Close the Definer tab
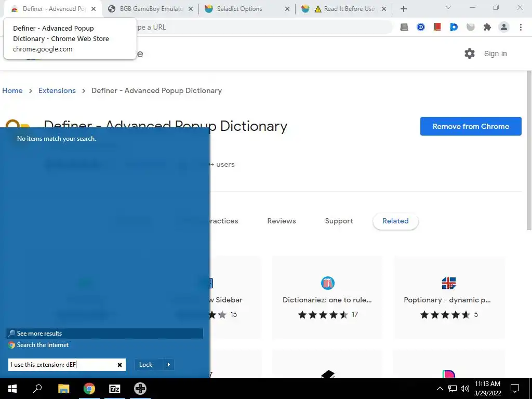This screenshot has width=532, height=399. point(94,9)
